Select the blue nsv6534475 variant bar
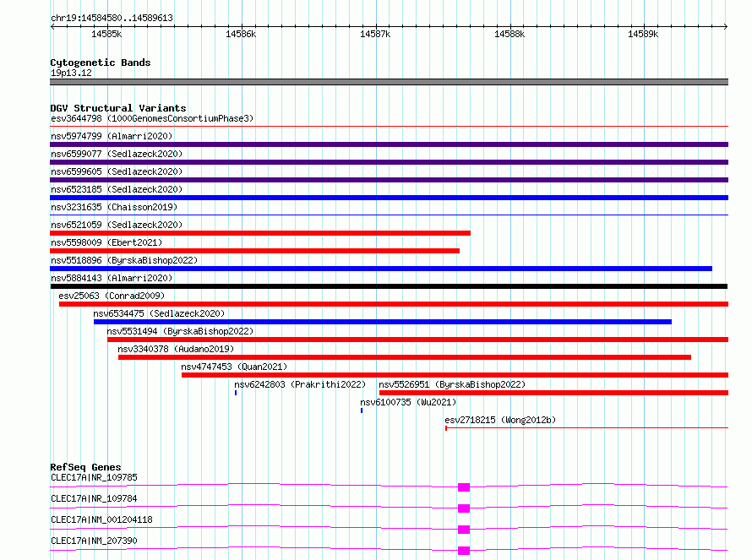752x560 pixels. (x=383, y=322)
